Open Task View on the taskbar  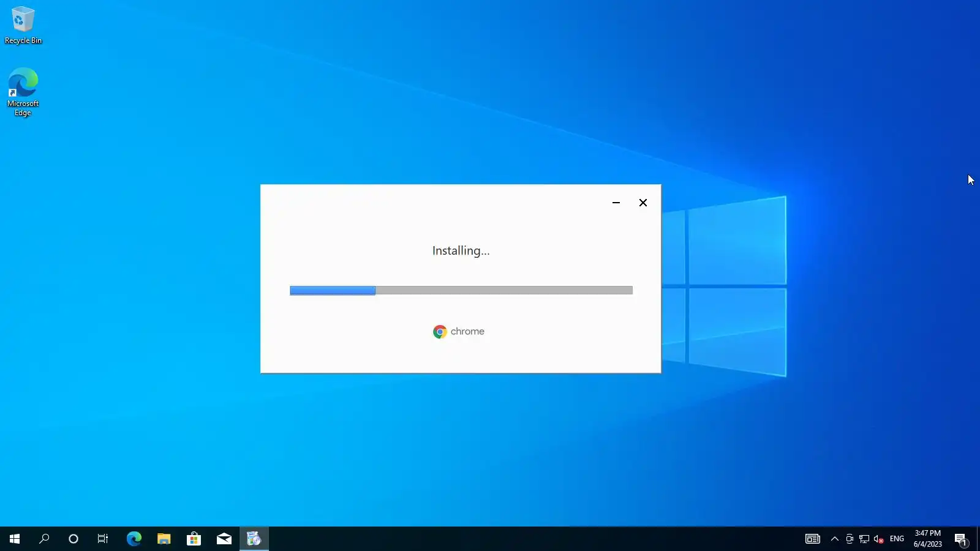103,539
